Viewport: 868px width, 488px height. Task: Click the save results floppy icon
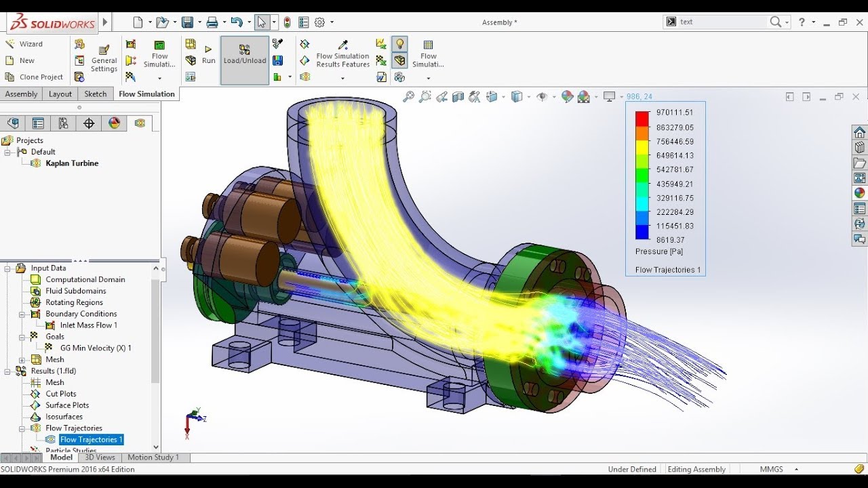(277, 60)
